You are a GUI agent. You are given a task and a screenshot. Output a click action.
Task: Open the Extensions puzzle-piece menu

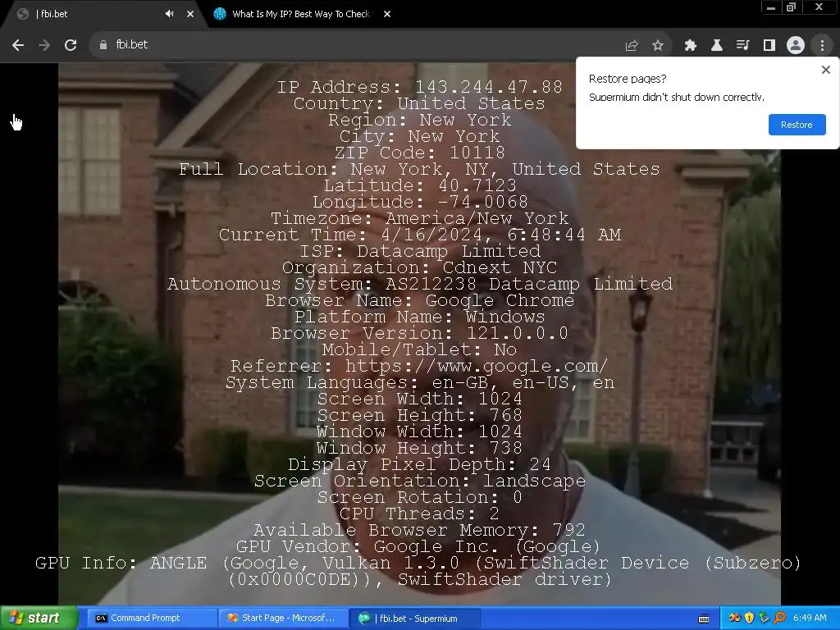tap(691, 46)
